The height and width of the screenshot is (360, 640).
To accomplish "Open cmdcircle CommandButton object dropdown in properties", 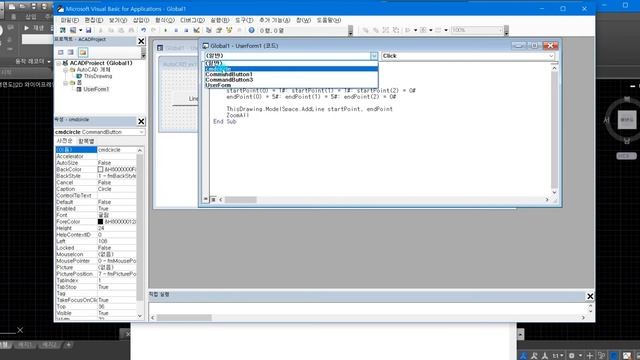I will point(142,132).
